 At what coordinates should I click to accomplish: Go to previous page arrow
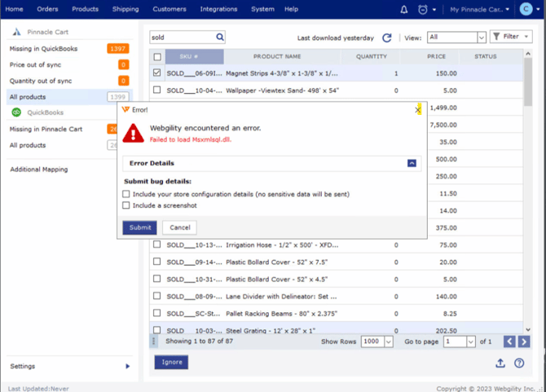tap(509, 341)
